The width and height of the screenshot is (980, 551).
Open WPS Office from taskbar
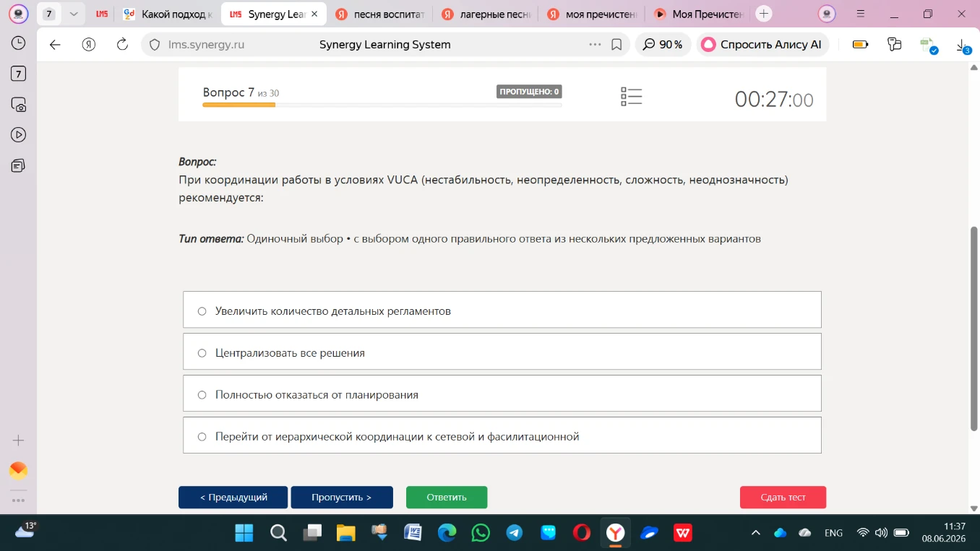point(682,533)
